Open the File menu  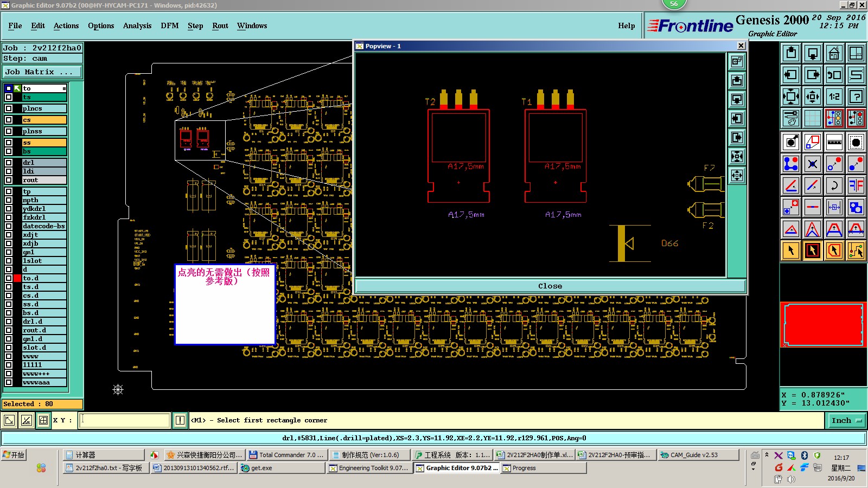click(x=15, y=25)
